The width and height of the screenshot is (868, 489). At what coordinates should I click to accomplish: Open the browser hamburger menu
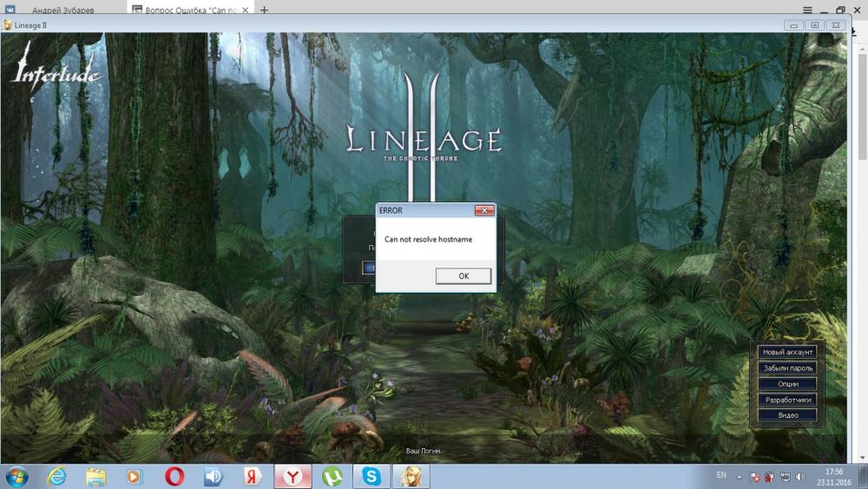tap(808, 10)
